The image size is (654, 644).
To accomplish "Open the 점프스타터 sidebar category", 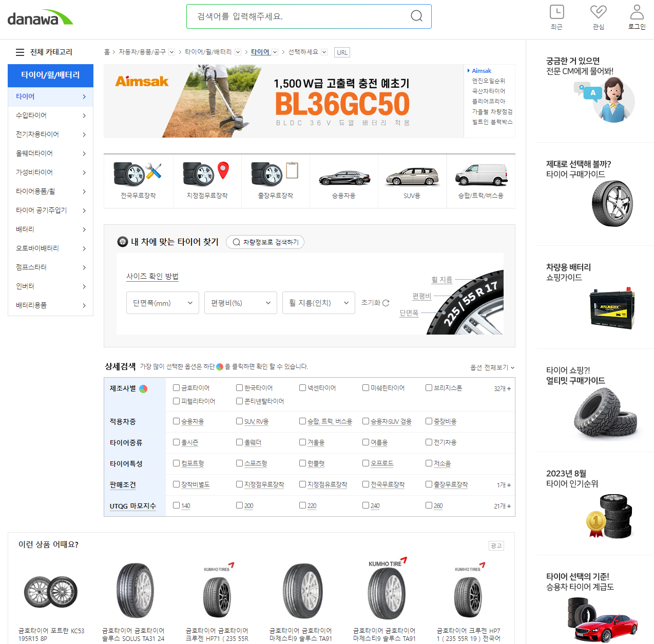I will 51,267.
